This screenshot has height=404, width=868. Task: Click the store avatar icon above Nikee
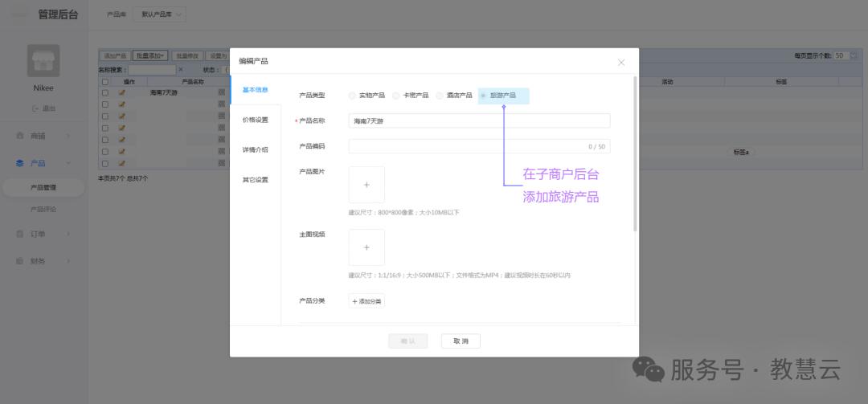[43, 60]
